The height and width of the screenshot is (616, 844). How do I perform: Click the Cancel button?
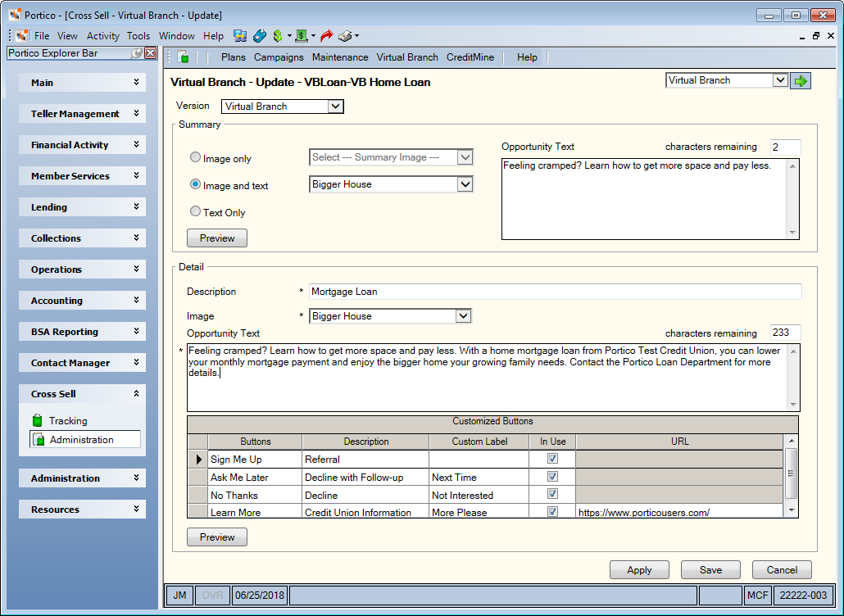[782, 570]
